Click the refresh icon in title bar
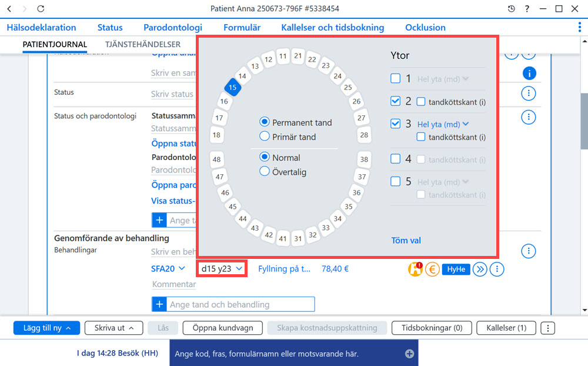 (41, 9)
